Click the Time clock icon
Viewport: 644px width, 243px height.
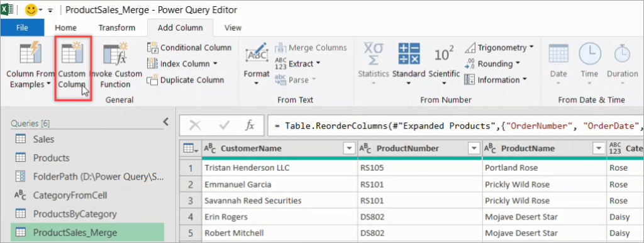tap(589, 53)
